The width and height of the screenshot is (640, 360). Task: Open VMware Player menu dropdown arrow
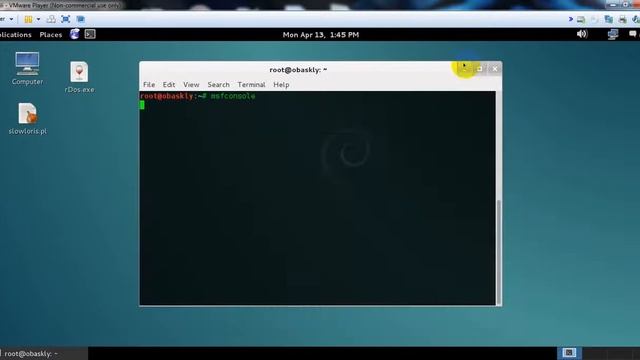click(x=11, y=19)
